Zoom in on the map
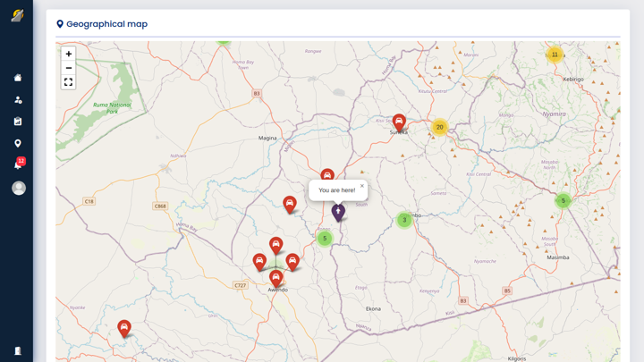The height and width of the screenshot is (362, 644). click(68, 54)
